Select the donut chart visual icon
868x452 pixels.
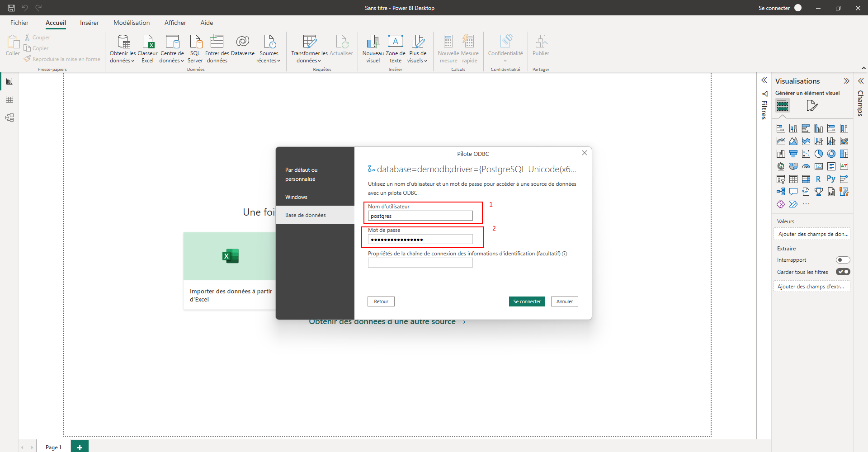click(831, 154)
